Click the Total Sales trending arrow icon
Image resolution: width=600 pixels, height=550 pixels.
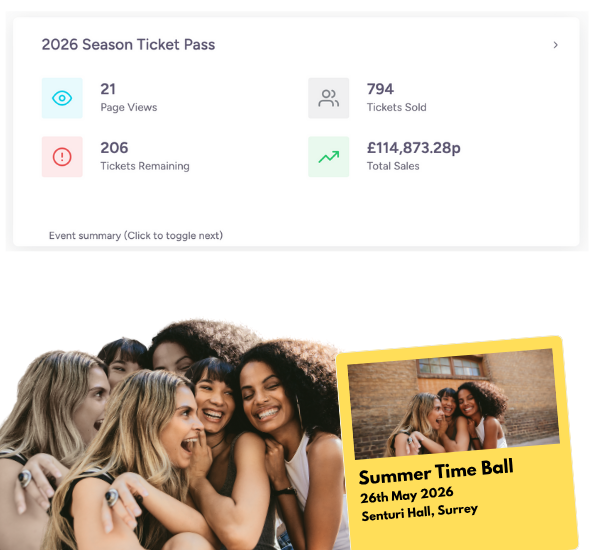328,157
